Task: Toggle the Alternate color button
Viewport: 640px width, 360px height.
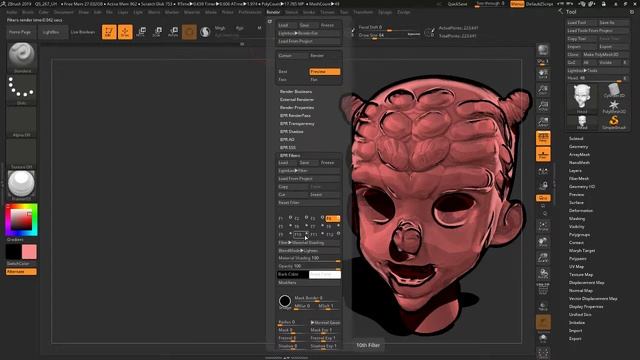Action: point(21,271)
